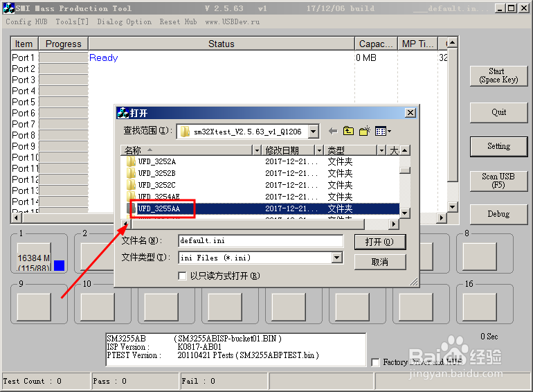The image size is (533, 392).
Task: Click the Status column header
Action: 222,44
